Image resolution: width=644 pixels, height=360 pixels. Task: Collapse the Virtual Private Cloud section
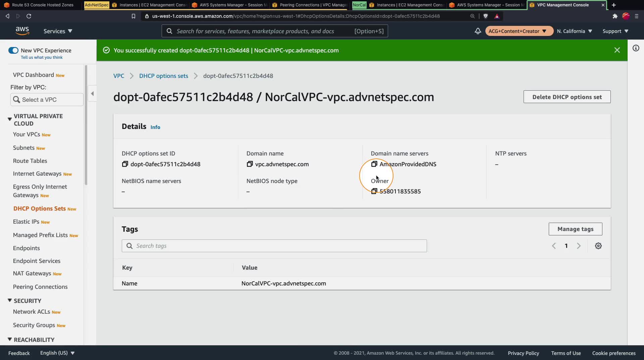coord(10,119)
